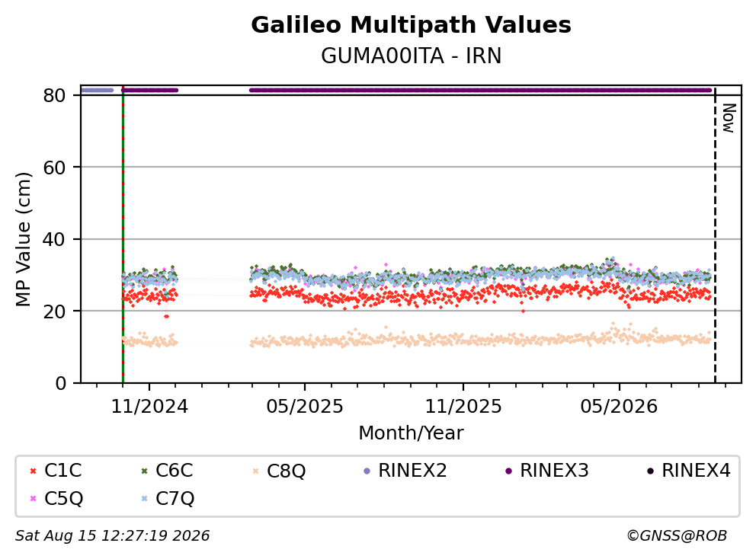The image size is (756, 559).
Task: Click the timestamp Sat Aug 15 12:27:19 2026
Action: click(x=112, y=536)
